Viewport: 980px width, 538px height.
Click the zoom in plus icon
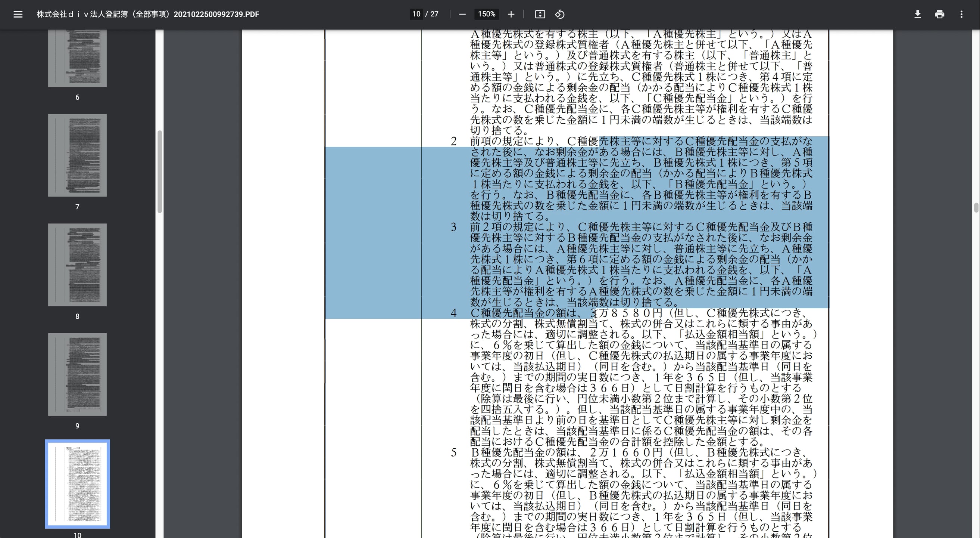[x=511, y=15]
